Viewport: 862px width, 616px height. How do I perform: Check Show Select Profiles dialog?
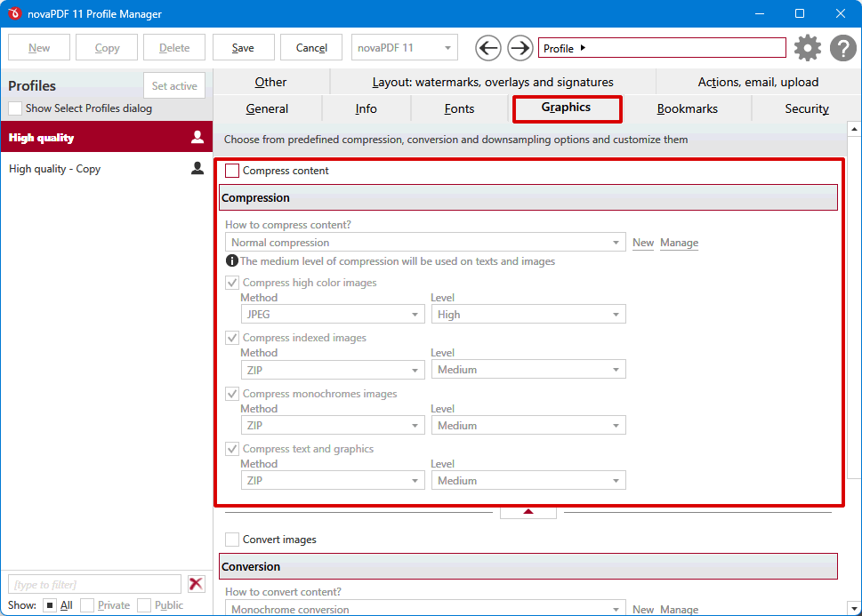(x=15, y=108)
